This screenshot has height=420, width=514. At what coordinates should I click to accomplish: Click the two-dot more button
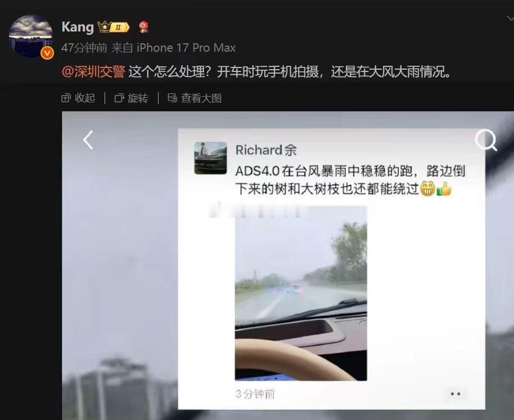[x=456, y=394]
